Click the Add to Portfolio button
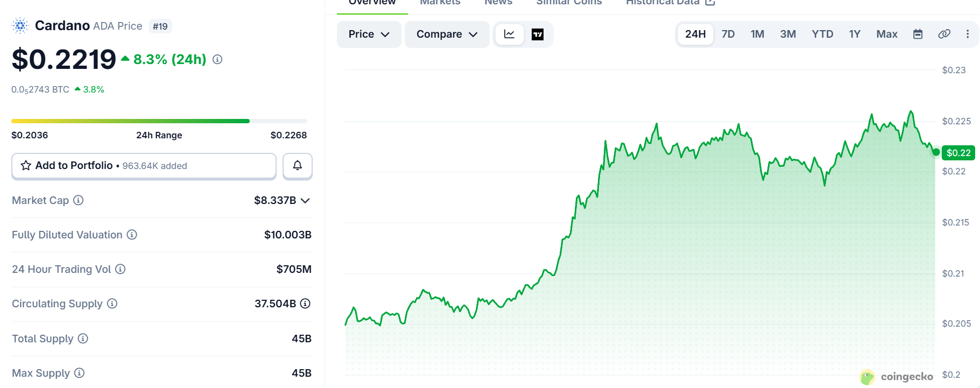This screenshot has width=980, height=388. coord(144,166)
